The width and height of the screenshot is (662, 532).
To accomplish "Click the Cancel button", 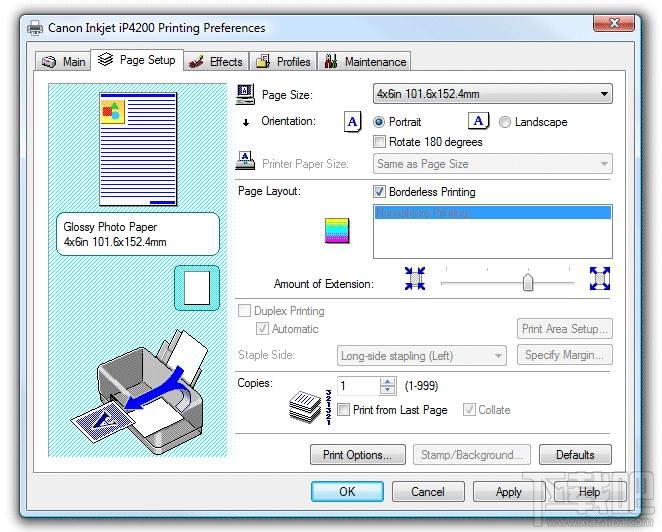I will point(428,492).
